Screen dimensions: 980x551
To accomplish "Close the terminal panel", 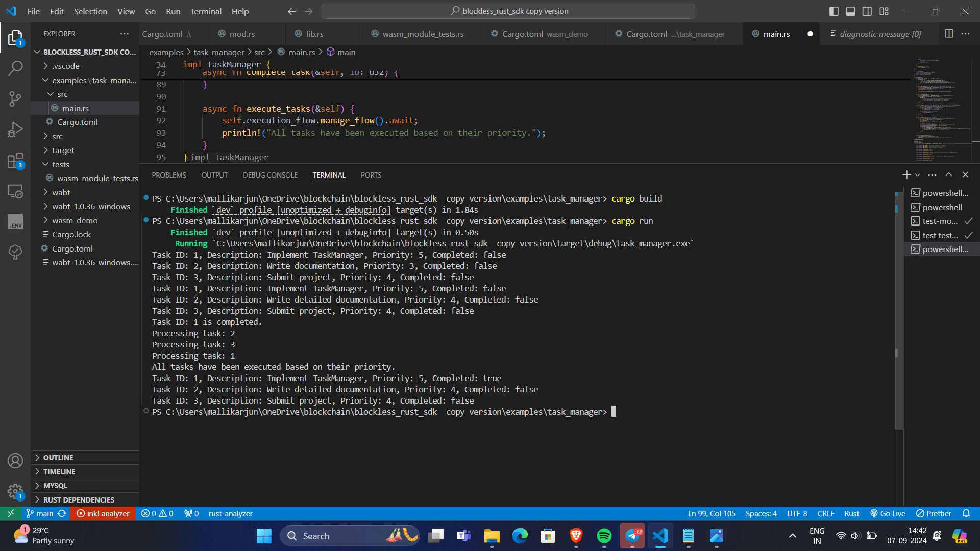I will tap(965, 174).
